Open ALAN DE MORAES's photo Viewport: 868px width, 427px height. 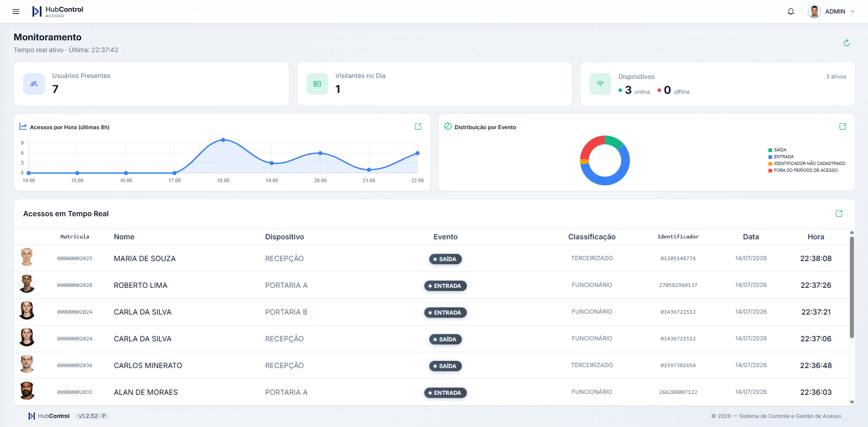point(27,391)
